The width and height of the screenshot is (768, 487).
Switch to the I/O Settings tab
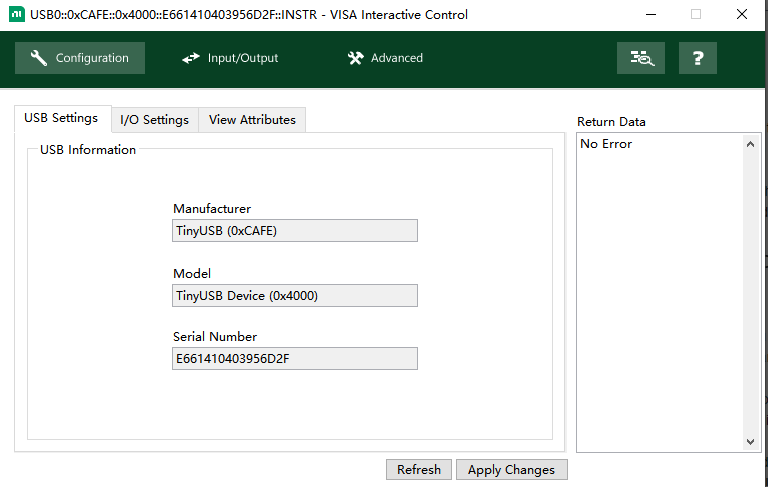pos(154,120)
